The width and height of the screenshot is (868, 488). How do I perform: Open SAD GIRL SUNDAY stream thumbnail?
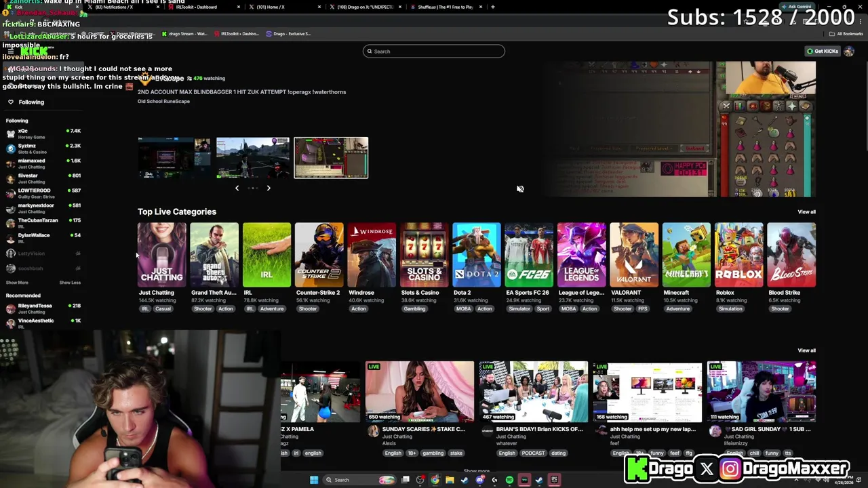[762, 392]
